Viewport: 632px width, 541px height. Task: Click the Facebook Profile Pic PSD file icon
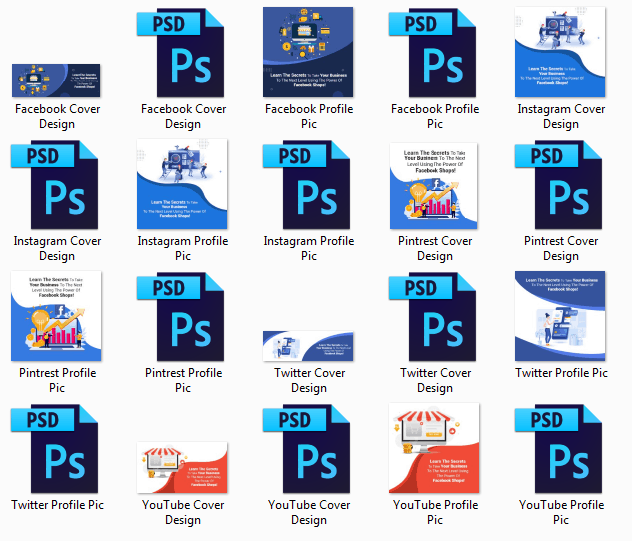coord(434,53)
